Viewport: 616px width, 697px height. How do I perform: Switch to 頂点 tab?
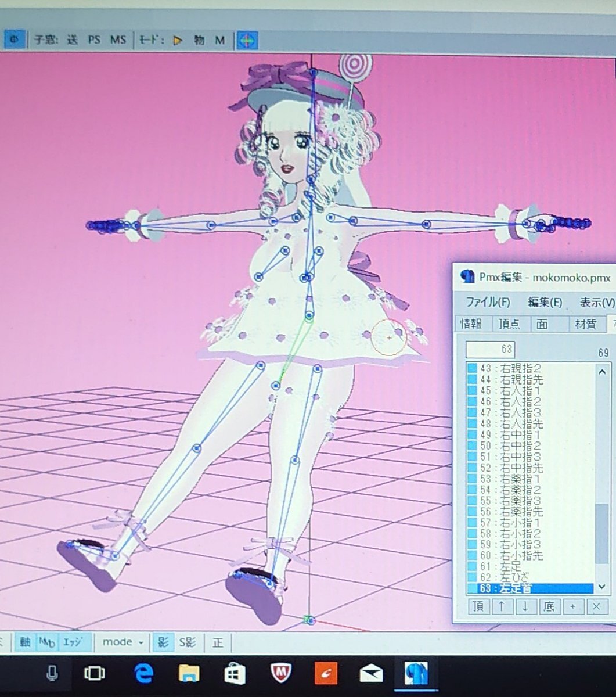509,324
